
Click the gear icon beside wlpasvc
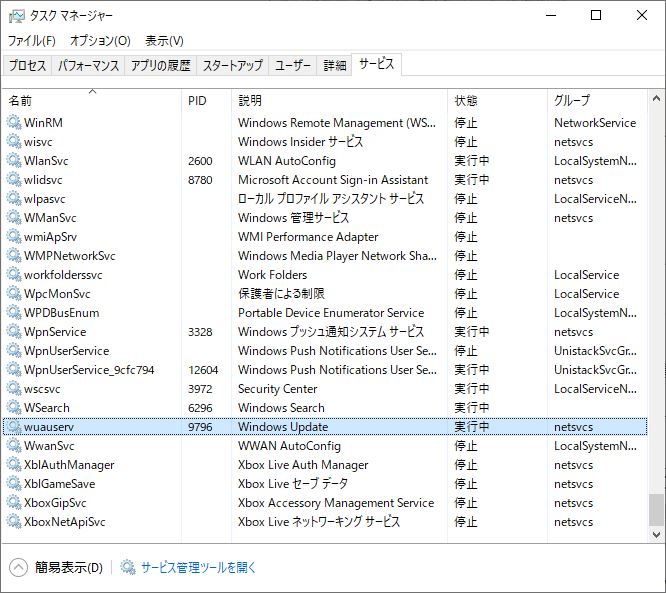tap(14, 198)
